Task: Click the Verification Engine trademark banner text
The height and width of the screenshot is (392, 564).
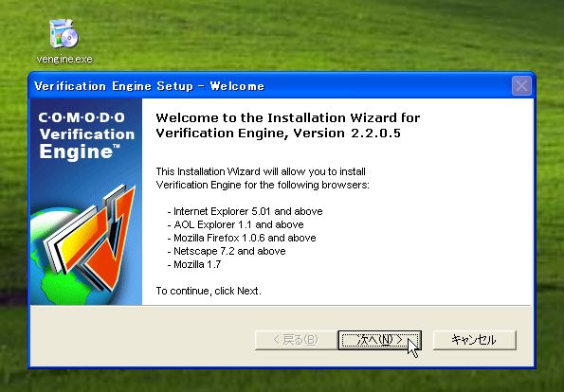Action: (x=86, y=143)
